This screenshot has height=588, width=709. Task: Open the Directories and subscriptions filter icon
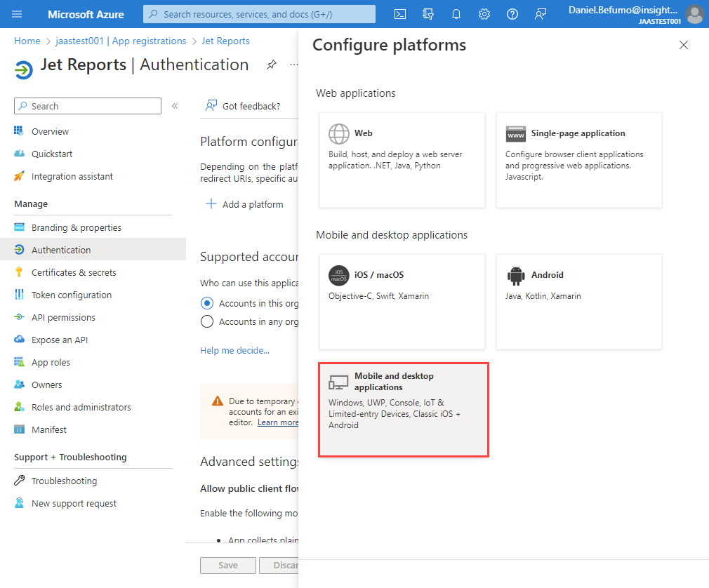tap(428, 14)
